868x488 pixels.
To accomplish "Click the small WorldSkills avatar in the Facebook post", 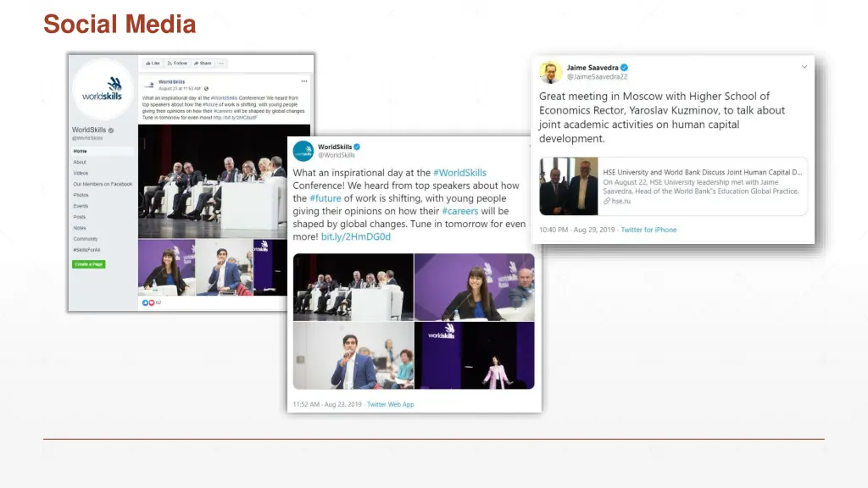I will (x=149, y=85).
